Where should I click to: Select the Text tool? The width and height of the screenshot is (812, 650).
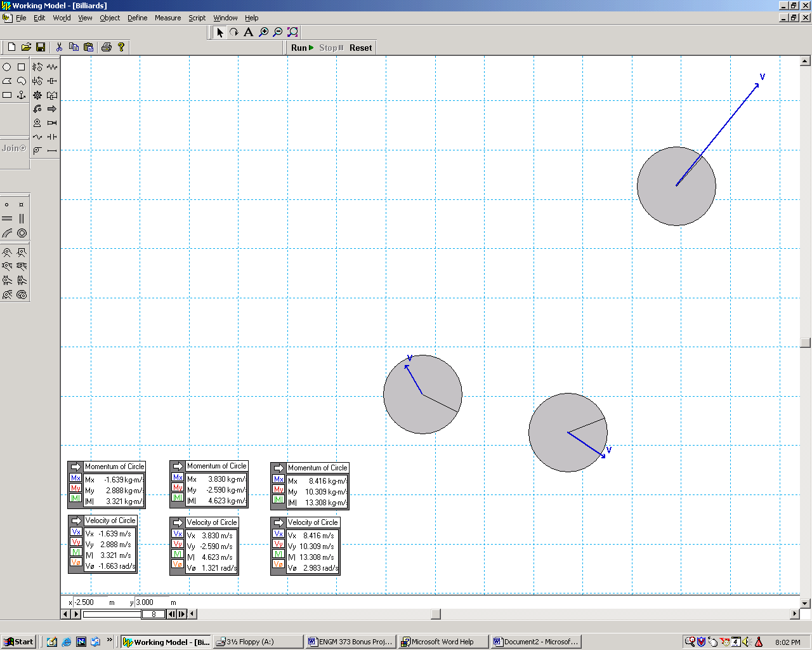pos(249,32)
